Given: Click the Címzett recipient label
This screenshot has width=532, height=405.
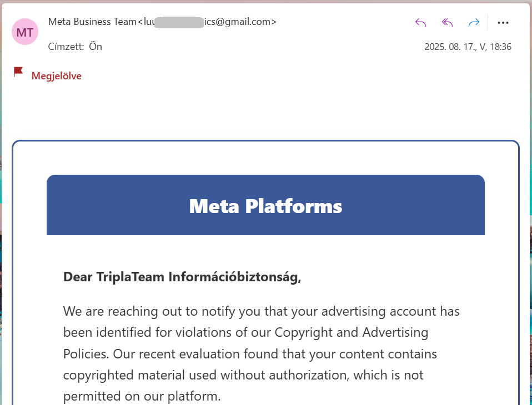Looking at the screenshot, I should click(x=66, y=47).
